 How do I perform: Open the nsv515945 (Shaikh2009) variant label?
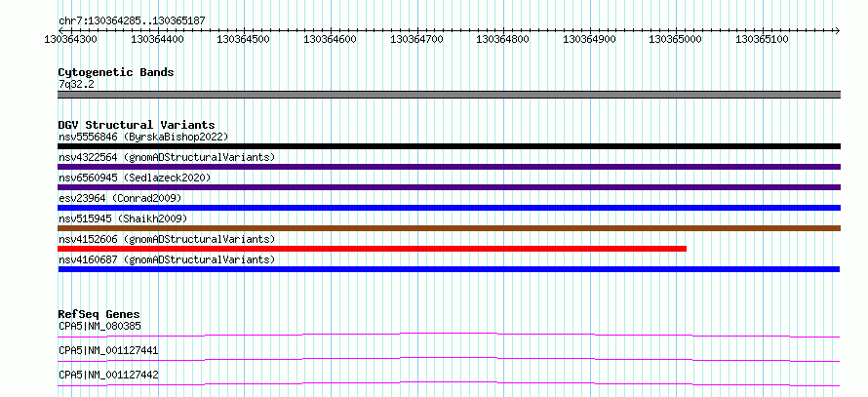click(123, 218)
